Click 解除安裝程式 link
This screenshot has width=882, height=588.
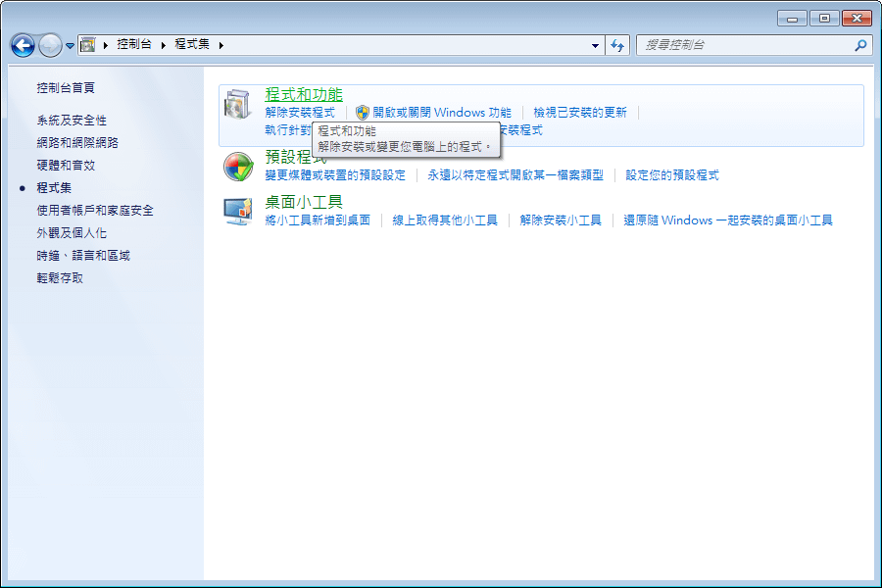(300, 113)
